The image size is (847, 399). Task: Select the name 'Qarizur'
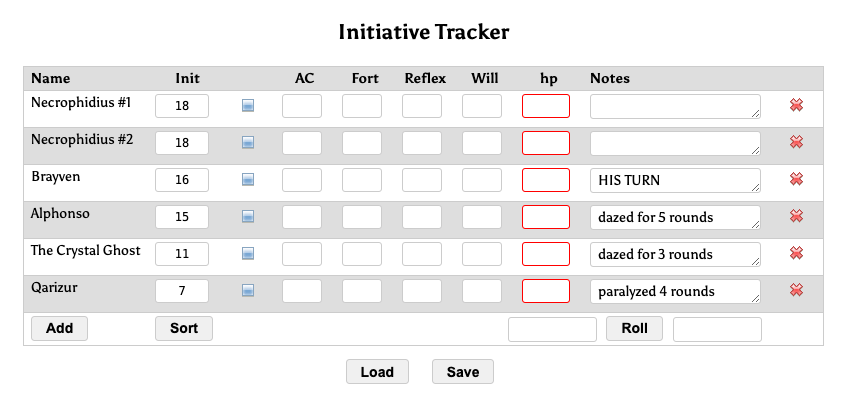pyautogui.click(x=54, y=288)
